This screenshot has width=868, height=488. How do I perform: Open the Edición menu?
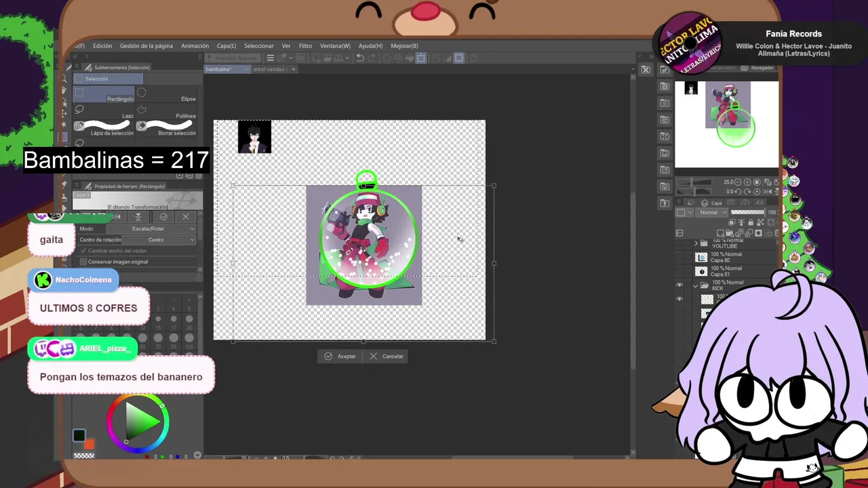tap(102, 46)
